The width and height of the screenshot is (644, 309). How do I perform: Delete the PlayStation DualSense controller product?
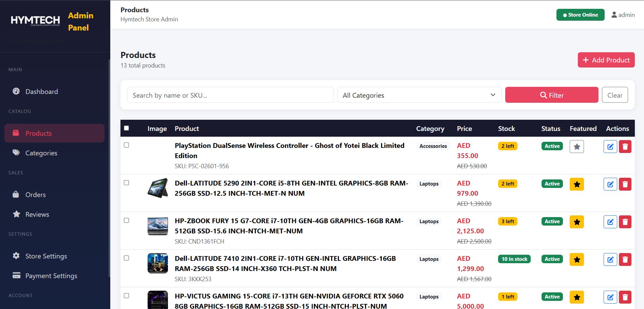[625, 147]
